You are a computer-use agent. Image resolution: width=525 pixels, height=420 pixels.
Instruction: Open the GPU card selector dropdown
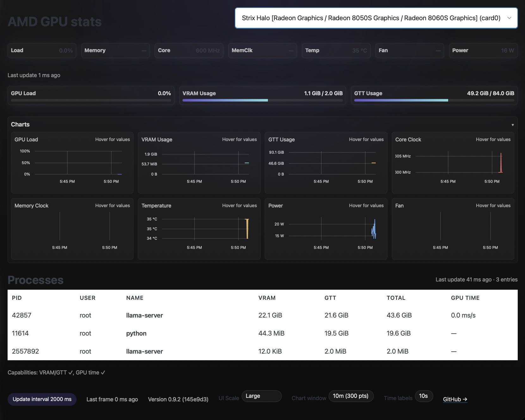coord(376,18)
